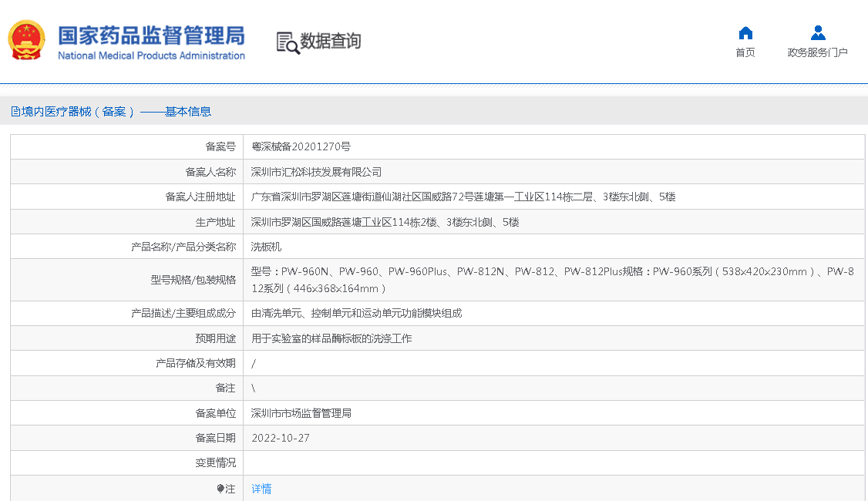The width and height of the screenshot is (868, 501).
Task: Click the 数据查询 heading text
Action: 330,42
